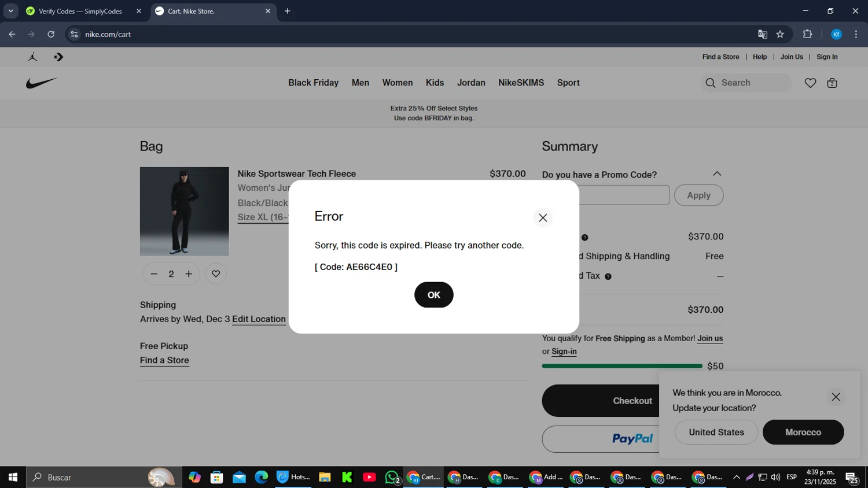Click Nike Sportswear Tech Fleece product title
The width and height of the screenshot is (868, 488).
point(296,173)
